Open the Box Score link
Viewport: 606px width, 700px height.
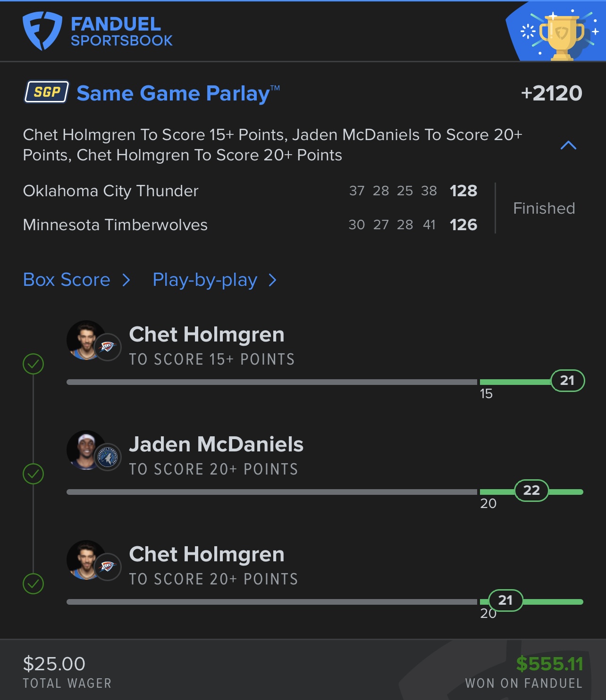(x=67, y=280)
